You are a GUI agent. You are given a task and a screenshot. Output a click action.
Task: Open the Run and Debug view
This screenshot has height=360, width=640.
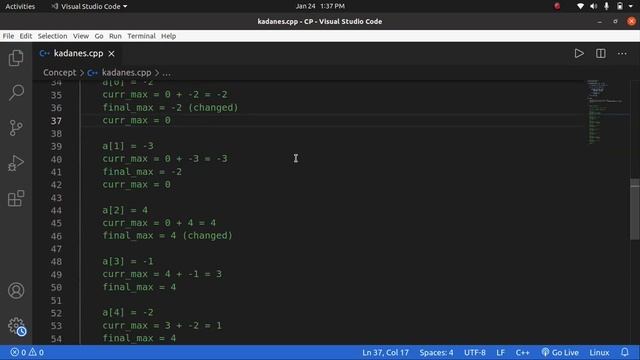16,163
